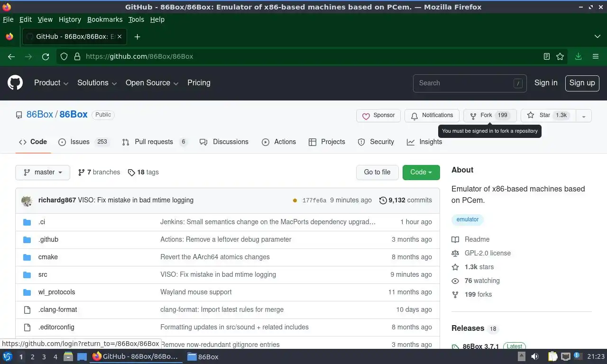The width and height of the screenshot is (607, 364).
Task: Switch to the 86Box taskbar window
Action: (x=203, y=357)
